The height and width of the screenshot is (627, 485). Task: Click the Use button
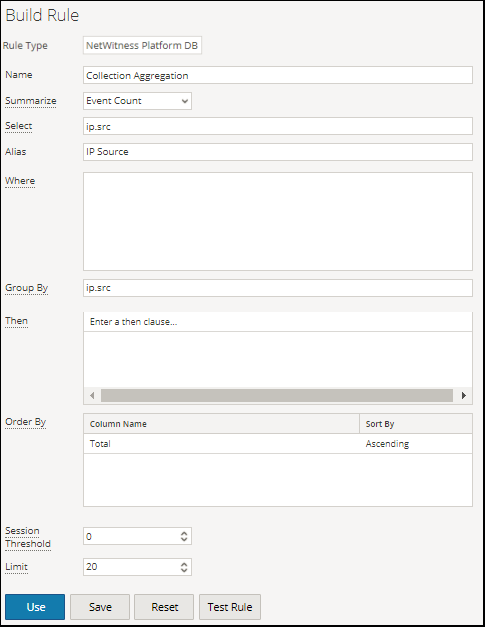(x=35, y=607)
